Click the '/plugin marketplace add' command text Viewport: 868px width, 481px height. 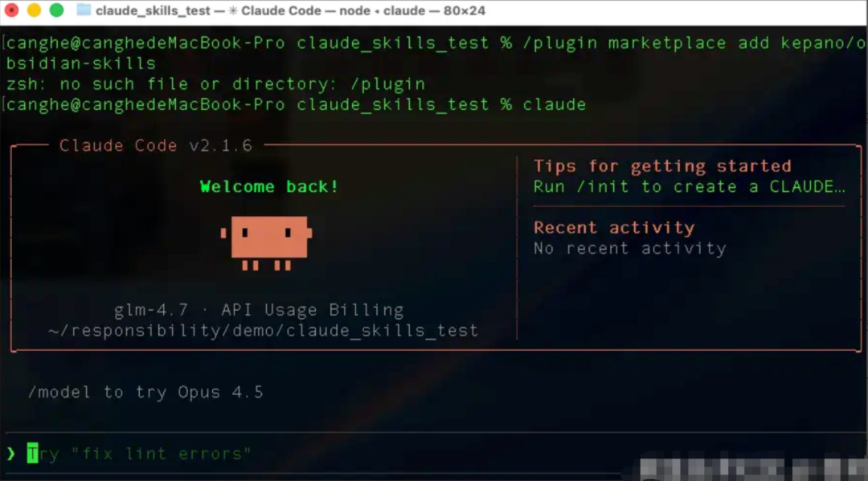[x=646, y=43]
